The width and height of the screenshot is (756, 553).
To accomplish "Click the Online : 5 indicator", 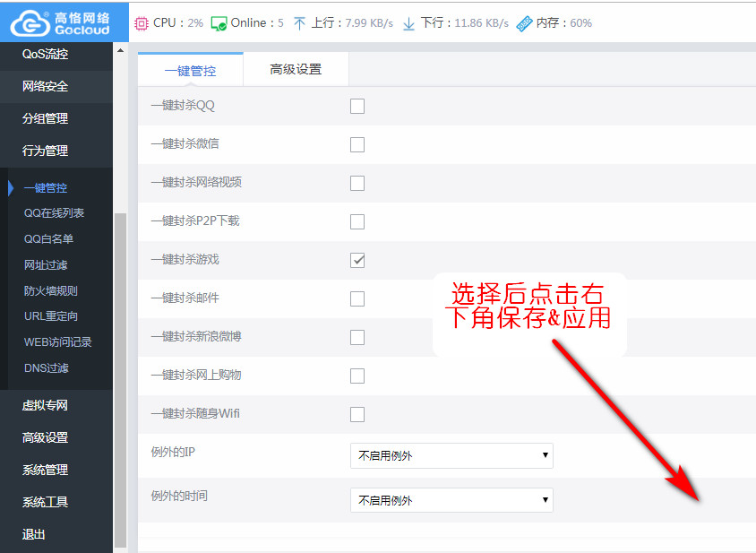I will coord(257,23).
